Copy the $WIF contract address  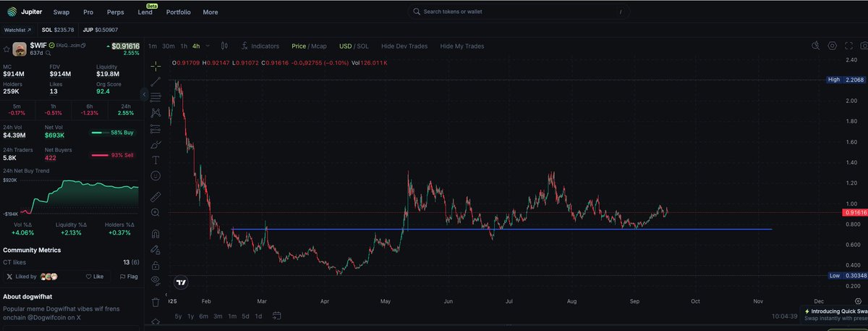[x=83, y=46]
